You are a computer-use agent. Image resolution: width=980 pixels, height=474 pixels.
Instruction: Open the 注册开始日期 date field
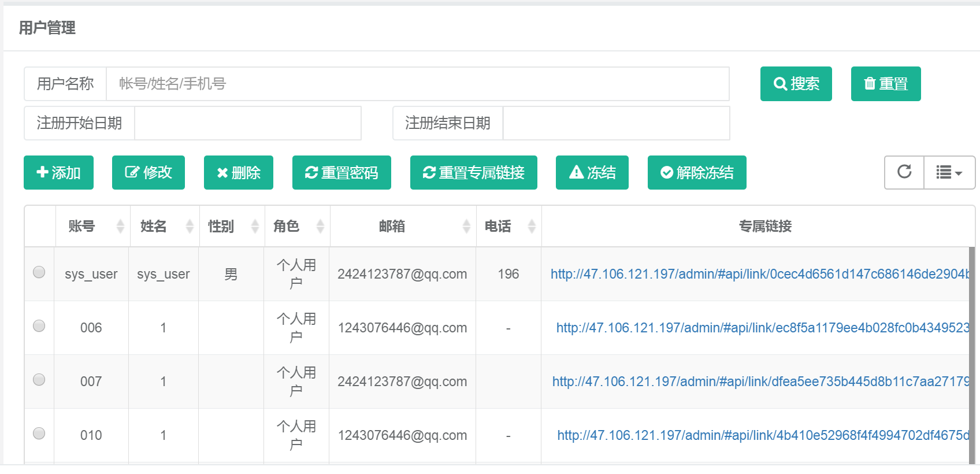tap(248, 123)
